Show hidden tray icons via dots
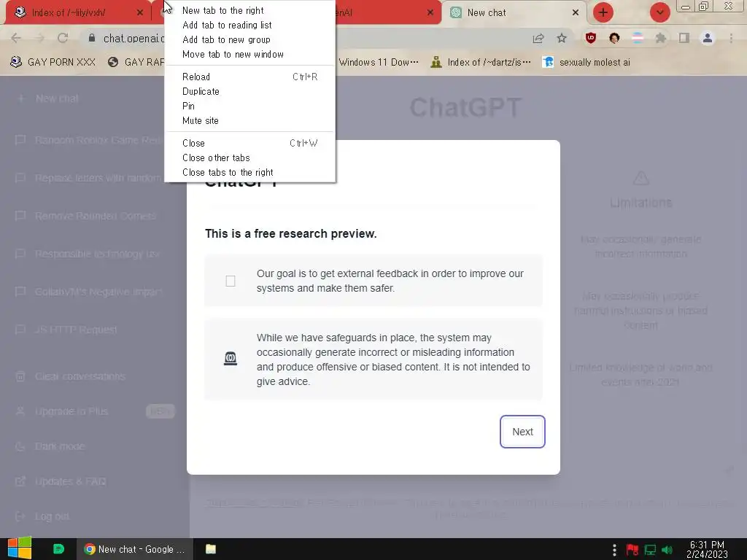This screenshot has width=747, height=560. click(614, 550)
